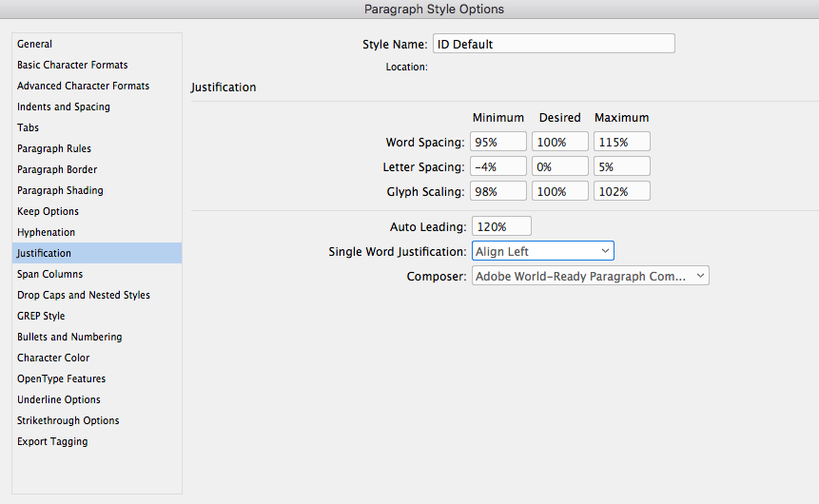Edit Letter Spacing maximum 5% field
Viewport: 819px width, 504px height.
click(x=621, y=166)
